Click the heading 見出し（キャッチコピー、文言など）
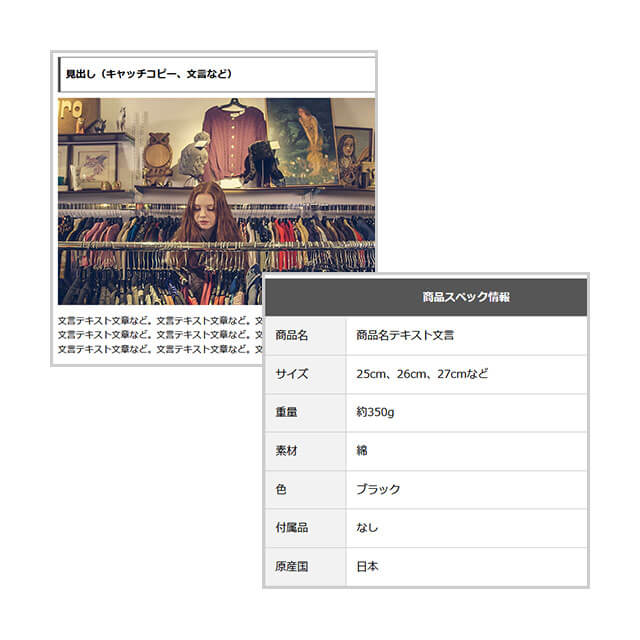 pyautogui.click(x=149, y=74)
